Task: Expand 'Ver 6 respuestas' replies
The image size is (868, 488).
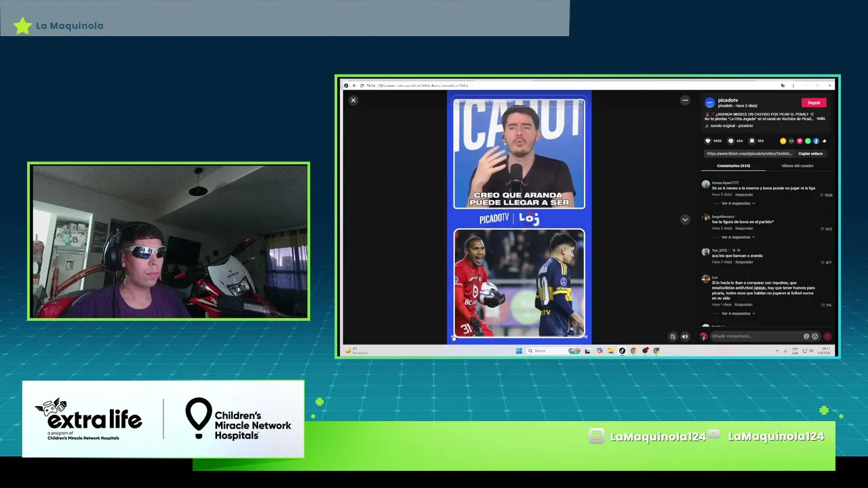Action: [738, 237]
